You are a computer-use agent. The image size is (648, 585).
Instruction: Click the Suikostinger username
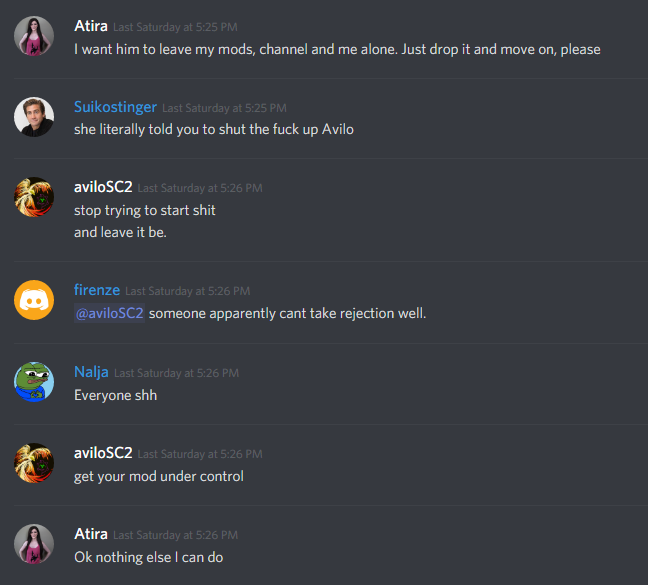[115, 107]
